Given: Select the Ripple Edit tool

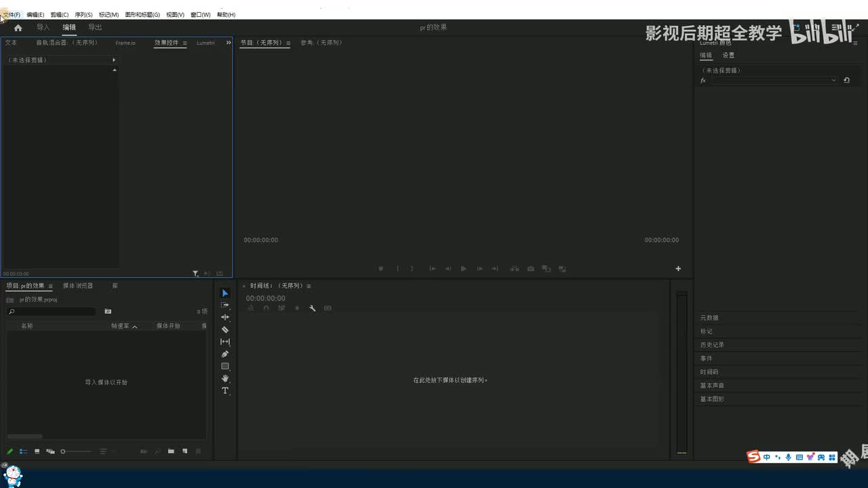Looking at the screenshot, I should pyautogui.click(x=225, y=317).
